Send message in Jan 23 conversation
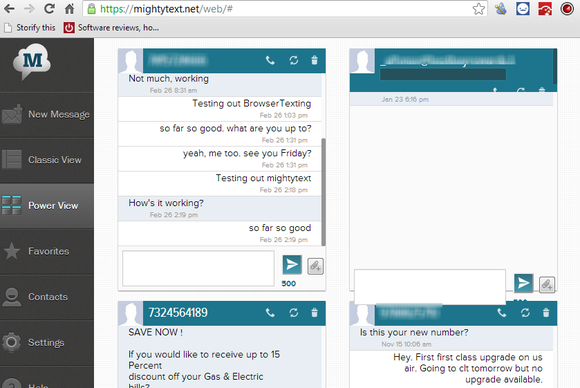 (523, 283)
